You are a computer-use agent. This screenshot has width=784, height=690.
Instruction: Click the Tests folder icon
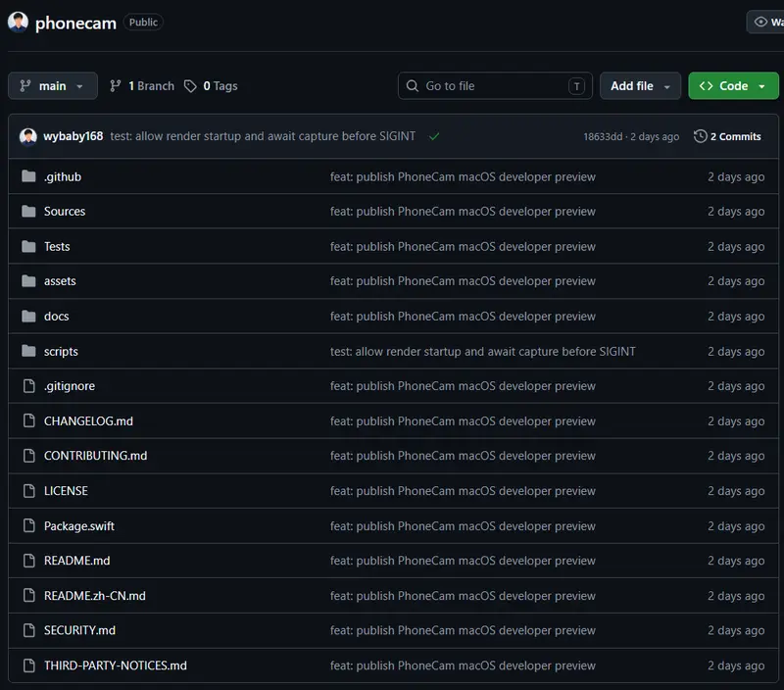pos(29,247)
